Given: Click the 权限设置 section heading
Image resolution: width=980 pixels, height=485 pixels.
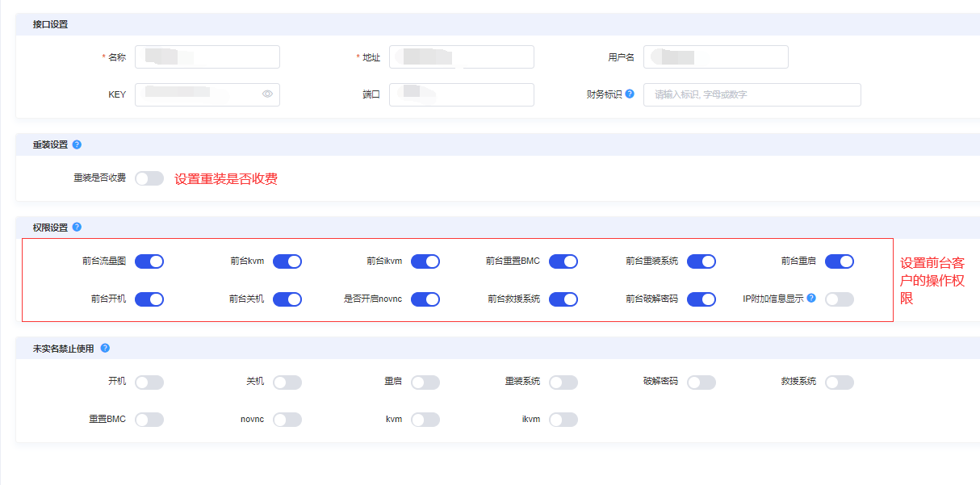Looking at the screenshot, I should point(50,228).
